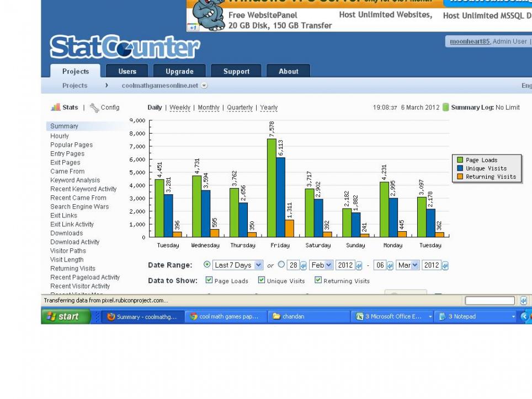The image size is (532, 399).
Task: Click the moonheart85 username link
Action: [470, 41]
